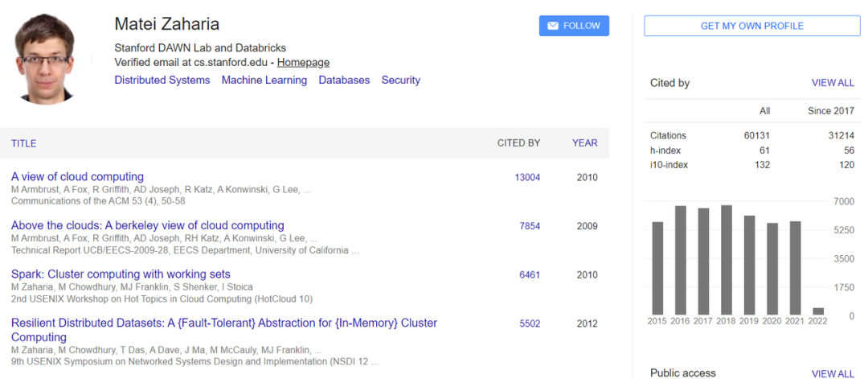Sort publications by Year column header
Screen dimensions: 868x379
[x=584, y=143]
